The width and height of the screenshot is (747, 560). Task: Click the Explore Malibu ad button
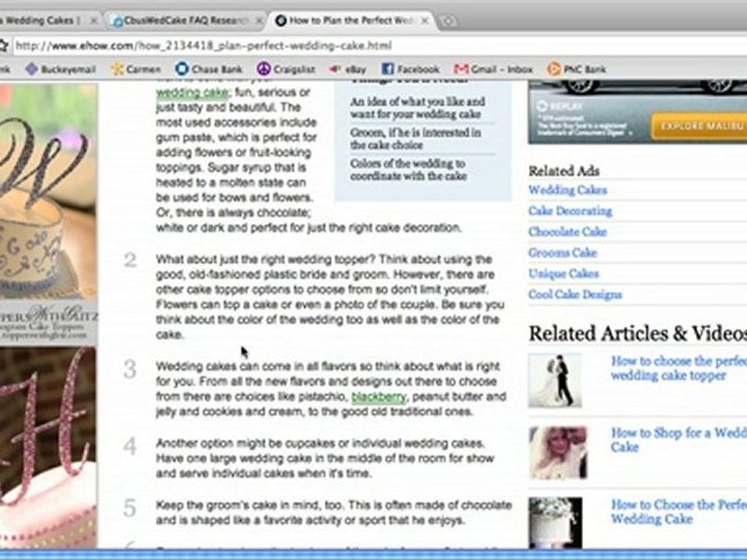699,126
